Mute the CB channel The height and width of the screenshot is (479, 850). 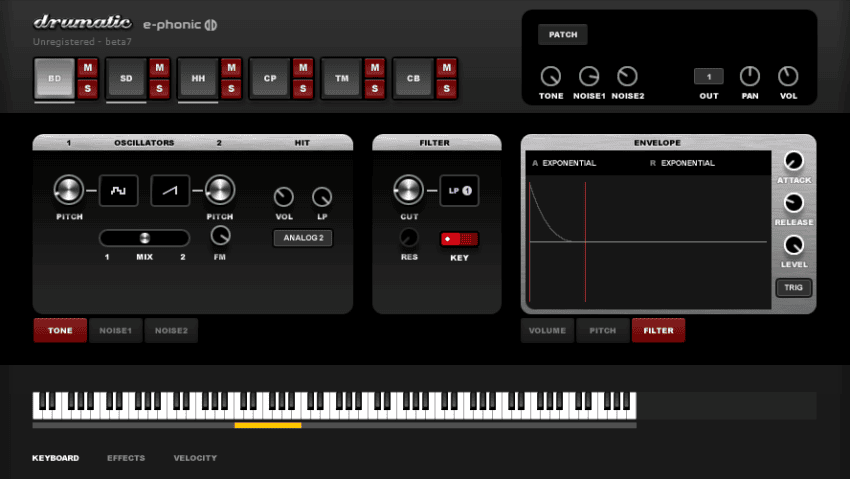pos(447,68)
